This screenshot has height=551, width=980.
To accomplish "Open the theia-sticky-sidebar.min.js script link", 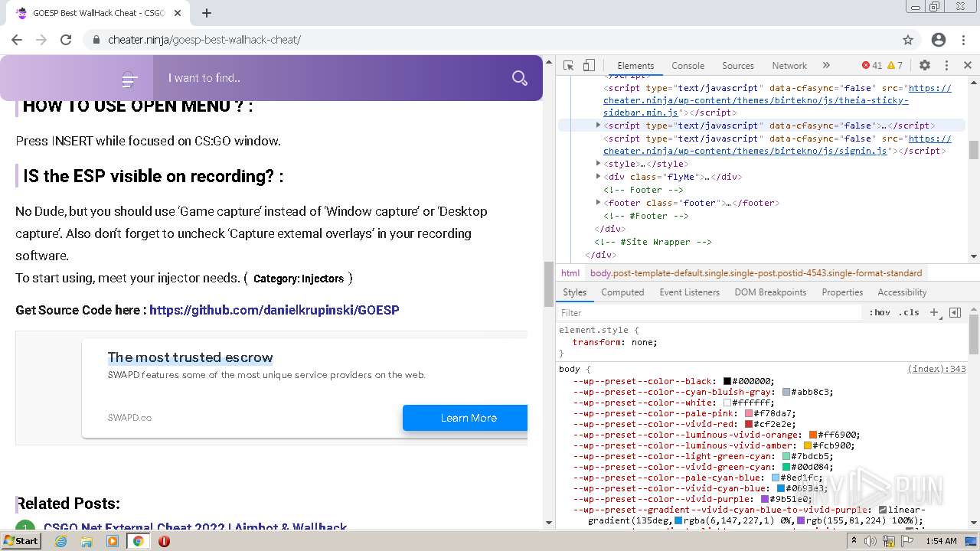I will [x=777, y=100].
